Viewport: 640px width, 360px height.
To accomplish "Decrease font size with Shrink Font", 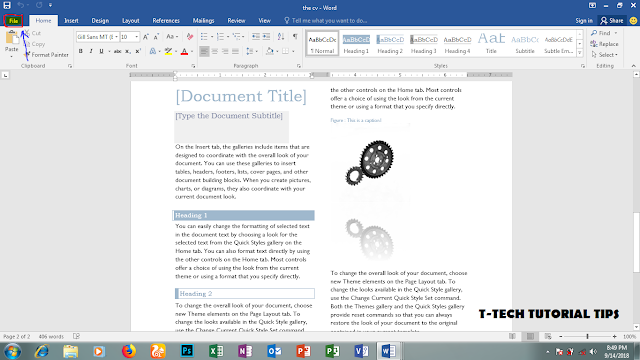I will click(156, 37).
